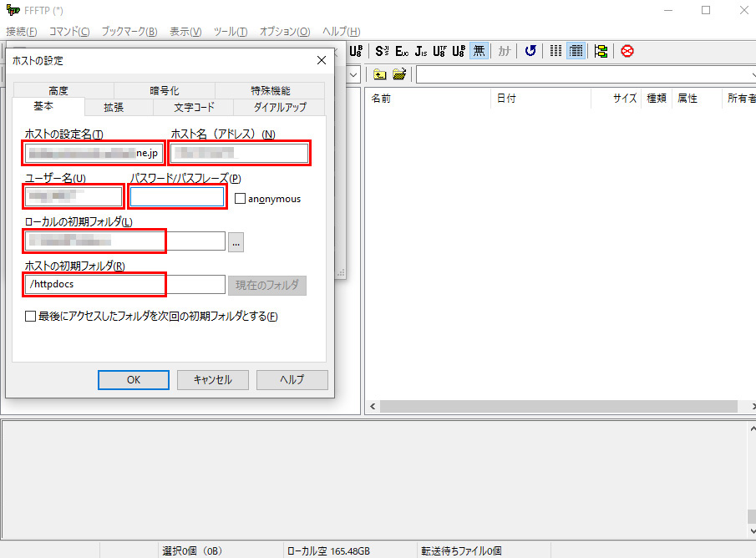Go up one folder in host pane
This screenshot has width=756, height=558.
380,74
